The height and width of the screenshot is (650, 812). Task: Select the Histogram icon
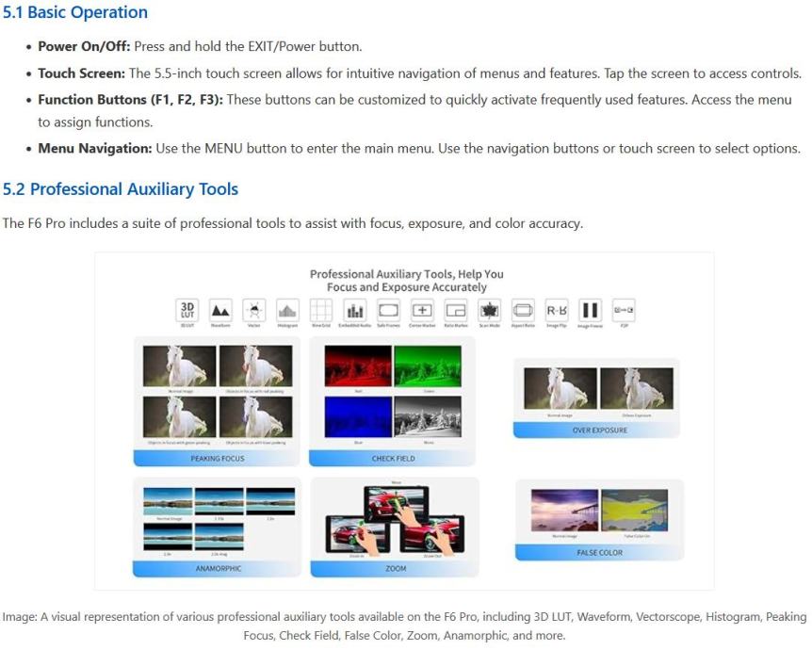click(287, 310)
